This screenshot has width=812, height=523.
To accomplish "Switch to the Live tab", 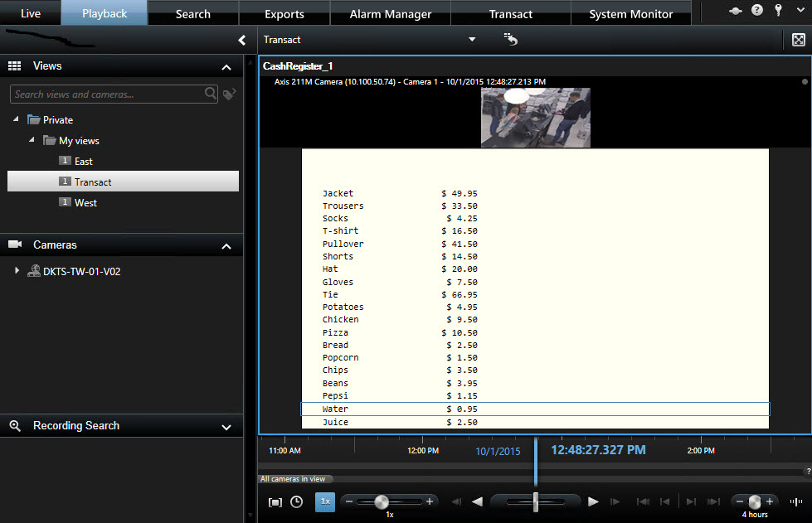I will pos(30,13).
